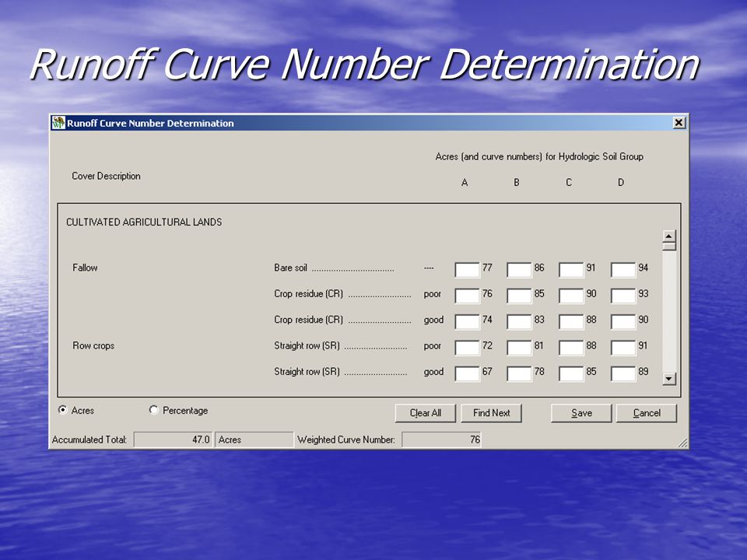Viewport: 747px width, 560px height.
Task: Click Crop residue poor group A field
Action: tap(468, 296)
